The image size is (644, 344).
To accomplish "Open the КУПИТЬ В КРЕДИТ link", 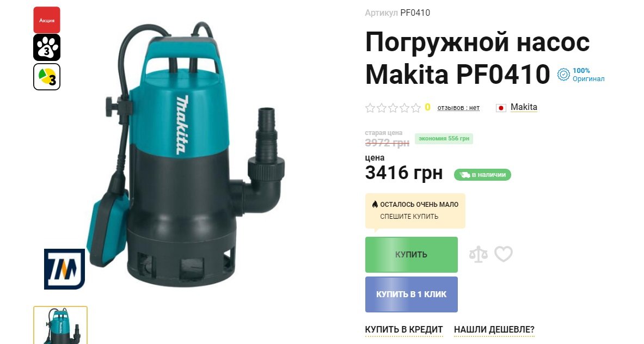I will coord(404,330).
